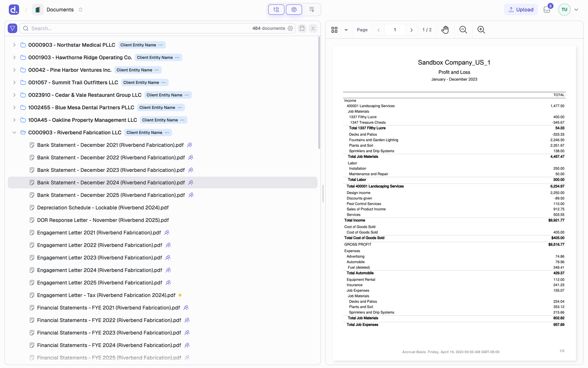Open the Documents workspace switcher chevron

tap(80, 10)
